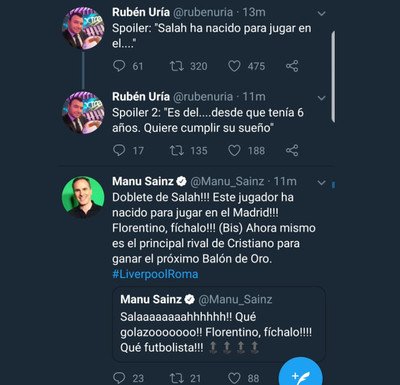Open options chevron on first Rubén Uría tweet
The height and width of the screenshot is (385, 400).
pyautogui.click(x=322, y=13)
